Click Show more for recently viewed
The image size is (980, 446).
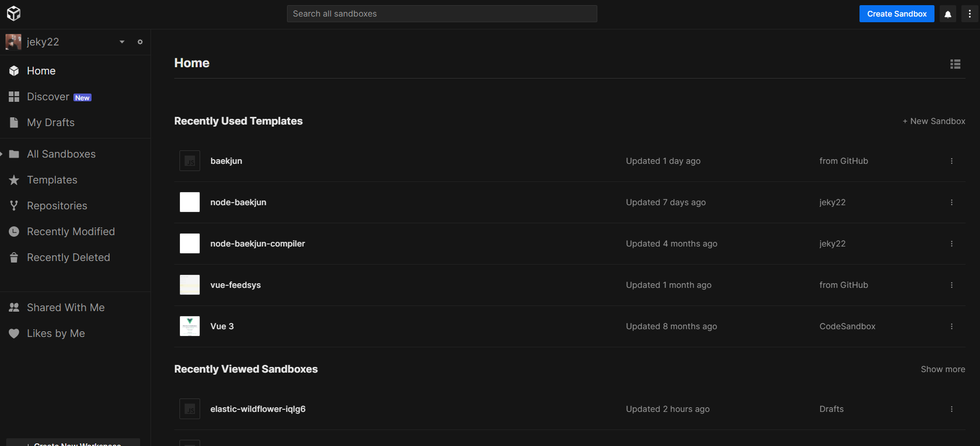point(943,369)
